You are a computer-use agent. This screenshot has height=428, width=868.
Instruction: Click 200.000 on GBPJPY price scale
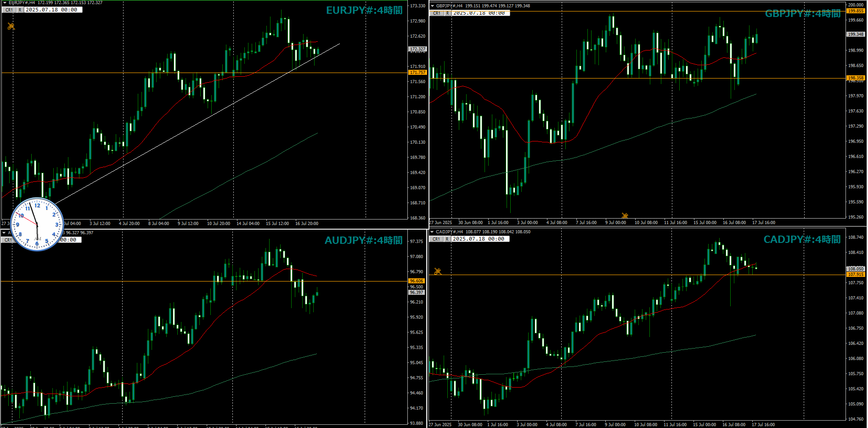coord(856,5)
